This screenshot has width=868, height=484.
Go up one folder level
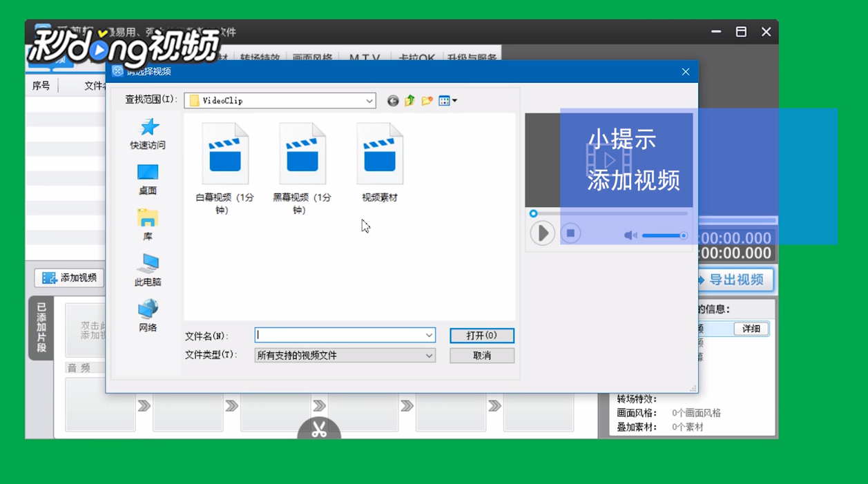coord(410,101)
